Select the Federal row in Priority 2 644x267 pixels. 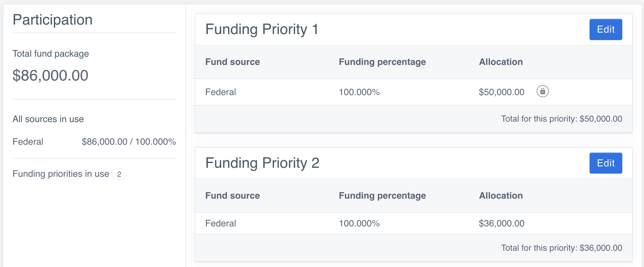[x=221, y=223]
